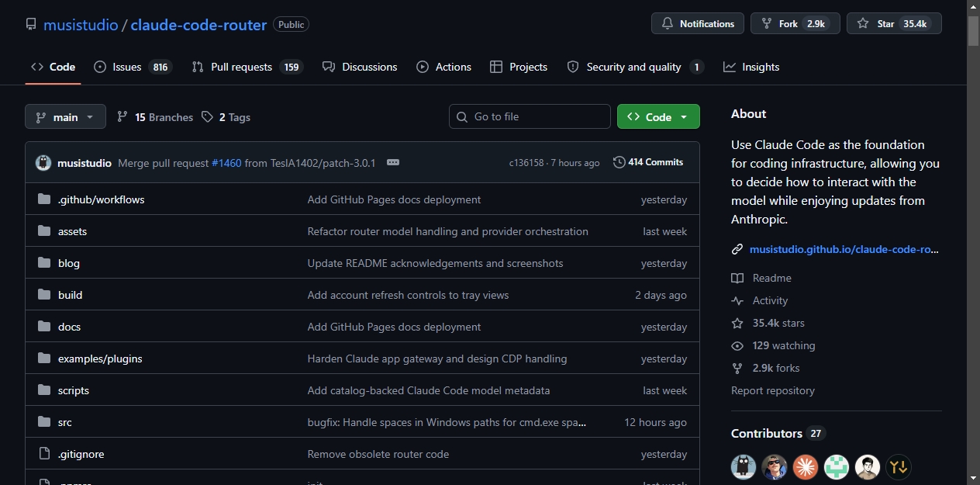The width and height of the screenshot is (980, 485).
Task: Open commit 'Add account refresh controls to tray views'
Action: point(408,295)
